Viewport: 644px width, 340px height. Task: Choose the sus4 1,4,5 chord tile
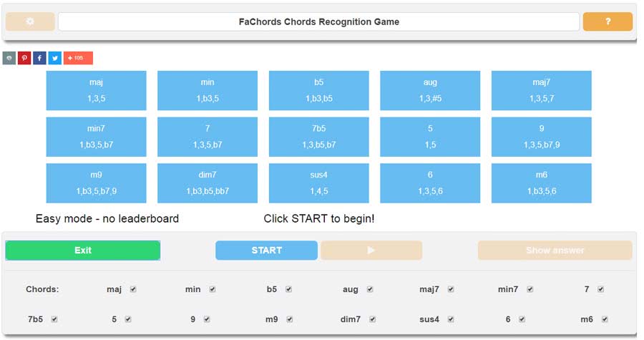[x=318, y=183]
